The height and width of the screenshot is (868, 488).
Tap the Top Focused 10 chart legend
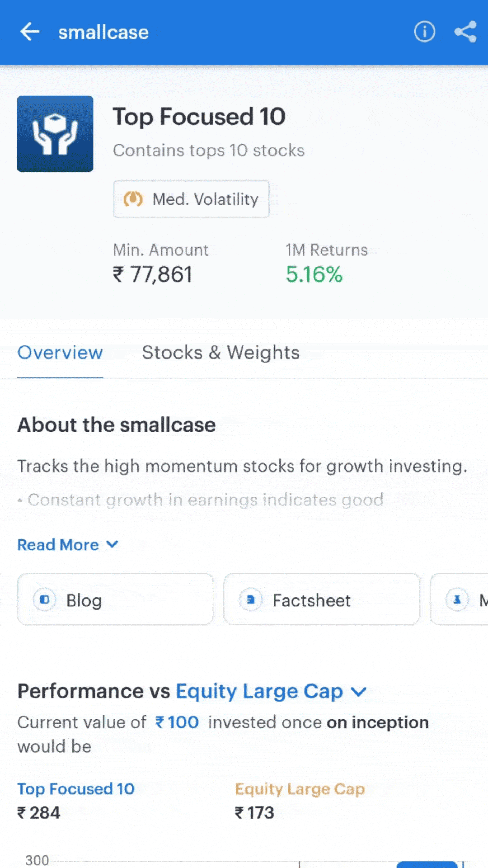pyautogui.click(x=76, y=789)
